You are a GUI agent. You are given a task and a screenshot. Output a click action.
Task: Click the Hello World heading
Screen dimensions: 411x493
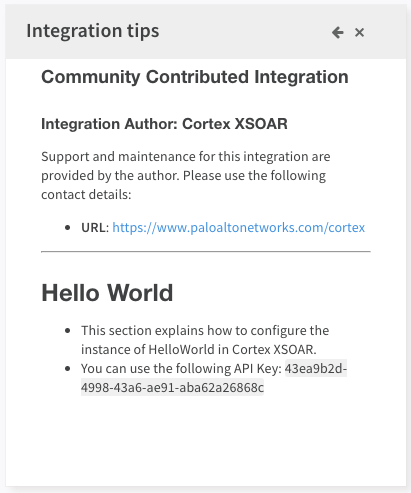107,293
